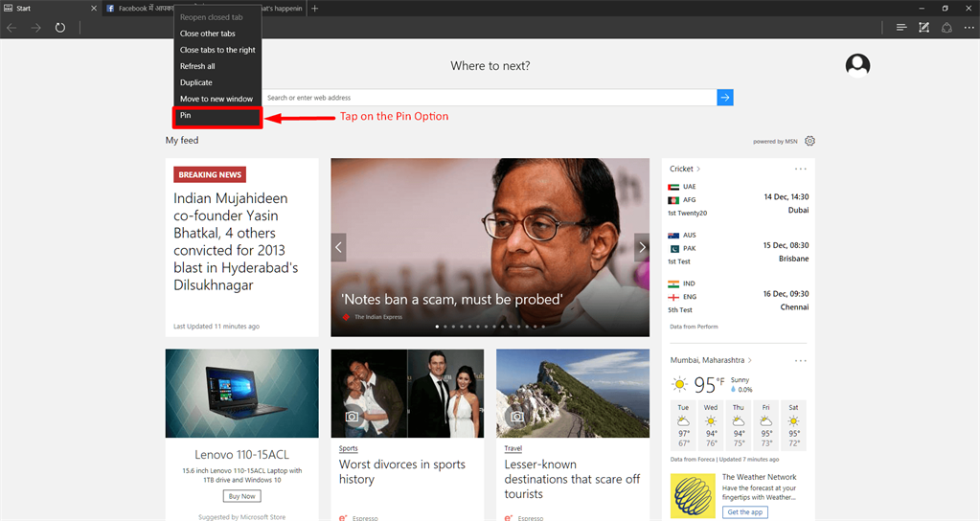Open the sunny weather icon beside 95°F
Viewport: 980px width, 521px height.
point(679,383)
